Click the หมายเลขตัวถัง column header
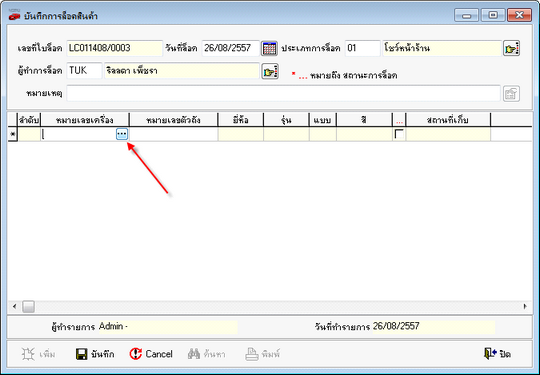The image size is (540, 375). 174,120
